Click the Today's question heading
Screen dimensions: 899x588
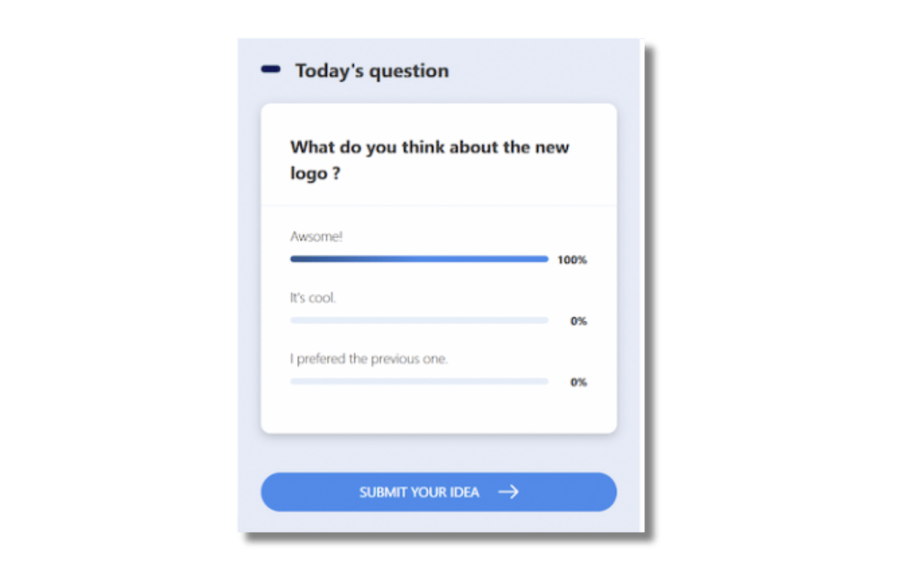(x=371, y=70)
